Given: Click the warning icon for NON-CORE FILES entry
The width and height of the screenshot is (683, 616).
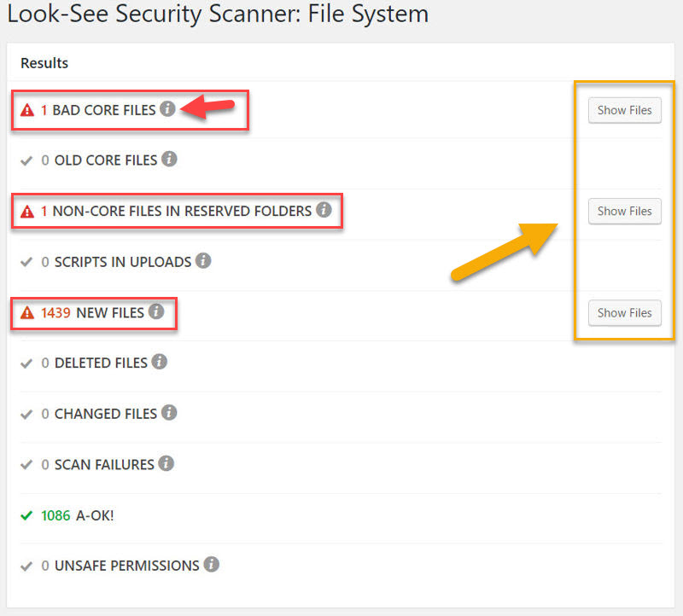Looking at the screenshot, I should click(26, 211).
